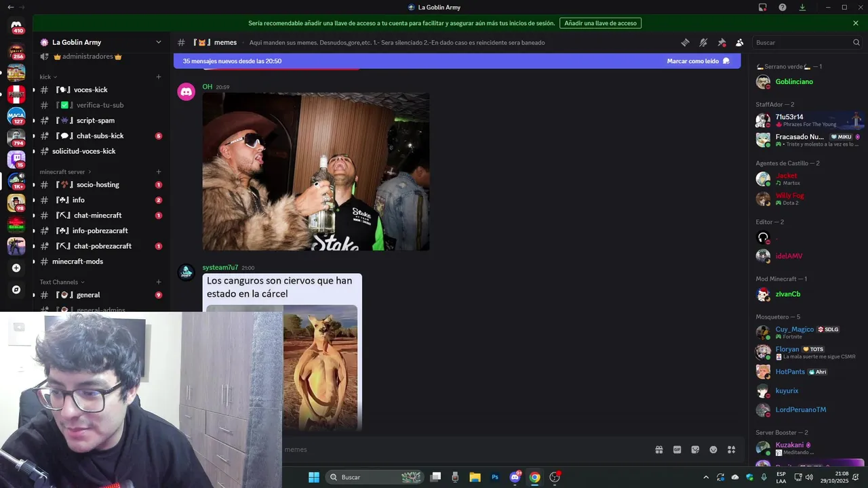Toggle channel notification mute bell
The image size is (868, 488).
pos(703,42)
